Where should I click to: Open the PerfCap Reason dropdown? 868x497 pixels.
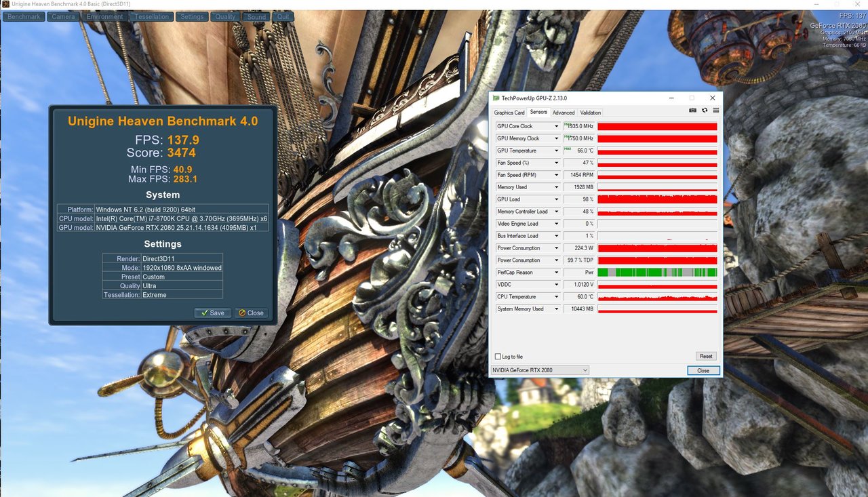click(557, 273)
